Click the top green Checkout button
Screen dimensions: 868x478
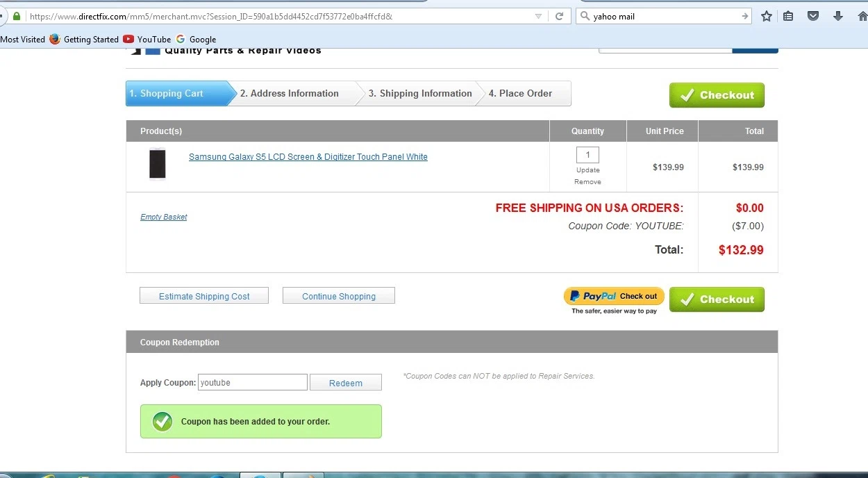coord(717,95)
